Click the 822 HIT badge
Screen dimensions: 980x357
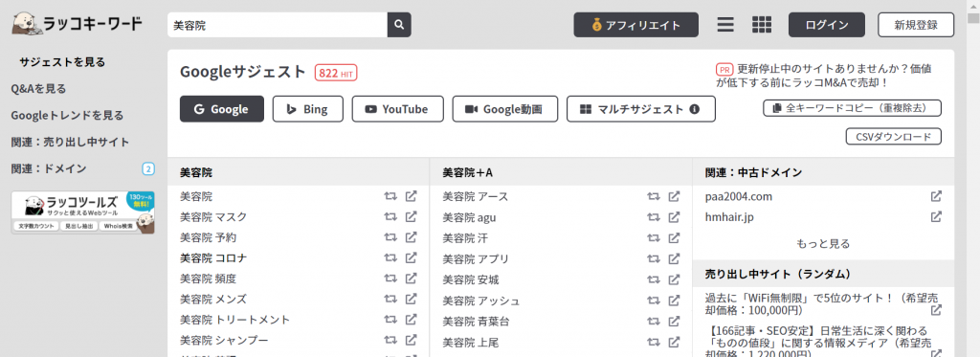[336, 73]
